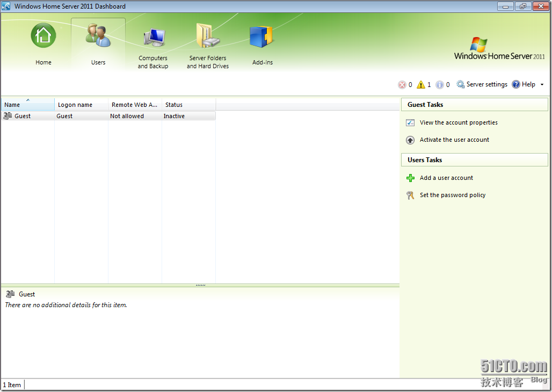Viewport: 552px width, 392px height.
Task: Open Computers and Backup icon
Action: (x=152, y=35)
